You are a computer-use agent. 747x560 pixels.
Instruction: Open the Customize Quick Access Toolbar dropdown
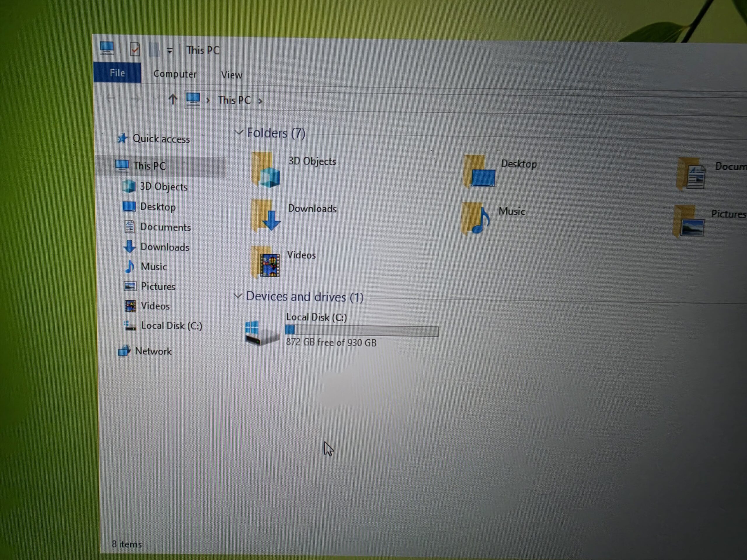pyautogui.click(x=170, y=51)
